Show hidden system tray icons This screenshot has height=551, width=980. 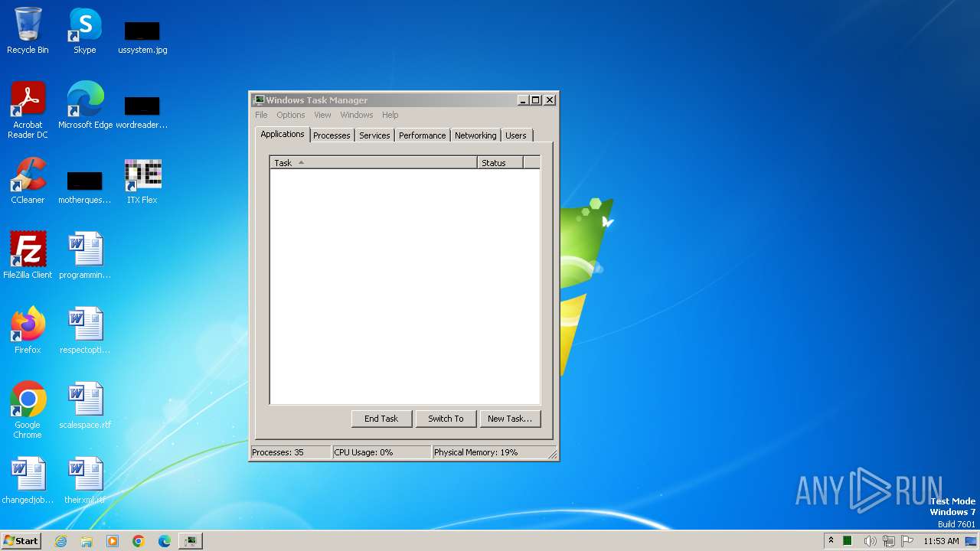(831, 541)
